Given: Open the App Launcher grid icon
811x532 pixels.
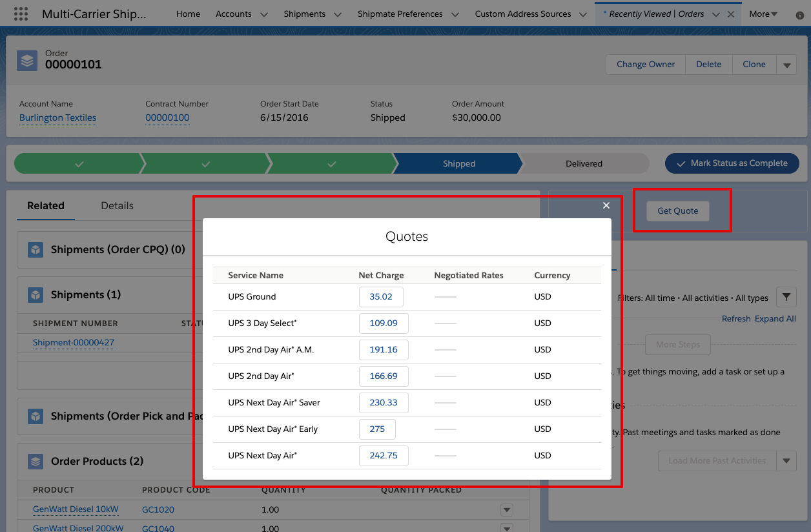Looking at the screenshot, I should 21,14.
